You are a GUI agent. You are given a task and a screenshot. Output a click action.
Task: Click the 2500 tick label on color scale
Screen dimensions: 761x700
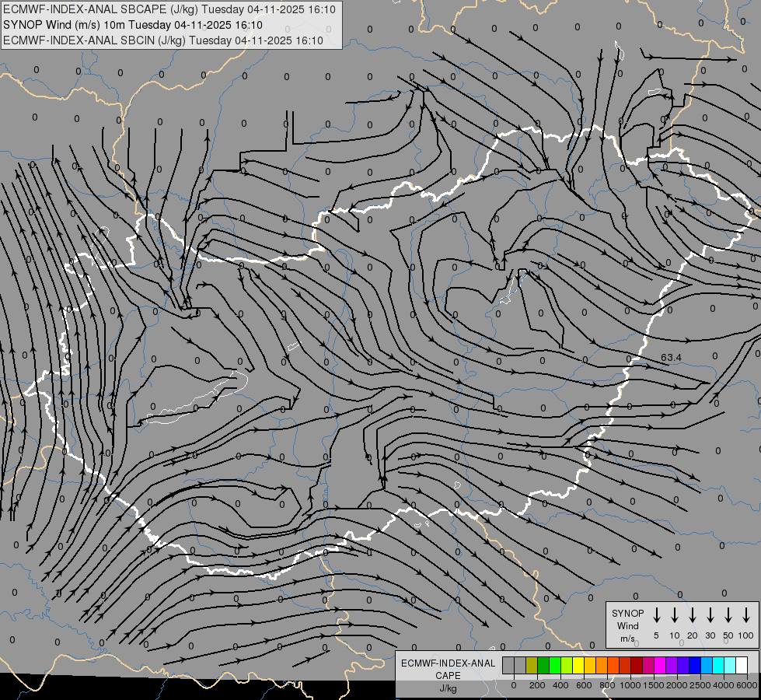coord(700,685)
